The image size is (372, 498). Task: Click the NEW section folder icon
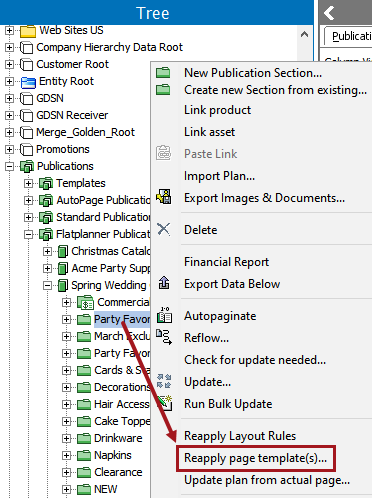click(84, 489)
